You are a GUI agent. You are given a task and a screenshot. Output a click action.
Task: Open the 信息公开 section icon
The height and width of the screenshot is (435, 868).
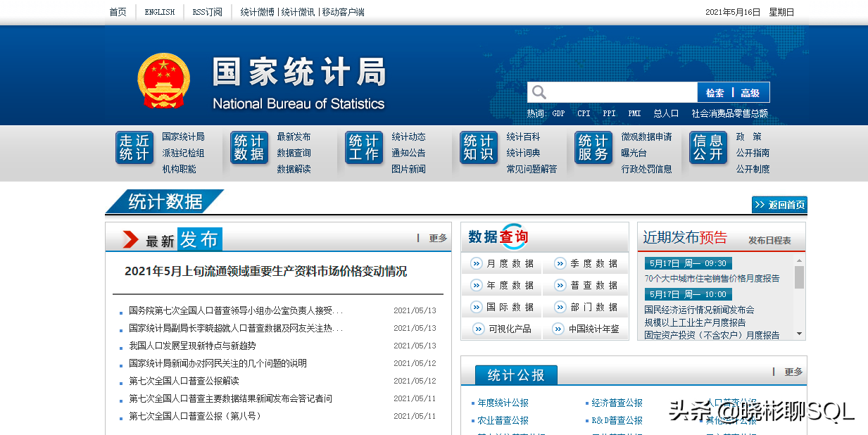pyautogui.click(x=707, y=148)
